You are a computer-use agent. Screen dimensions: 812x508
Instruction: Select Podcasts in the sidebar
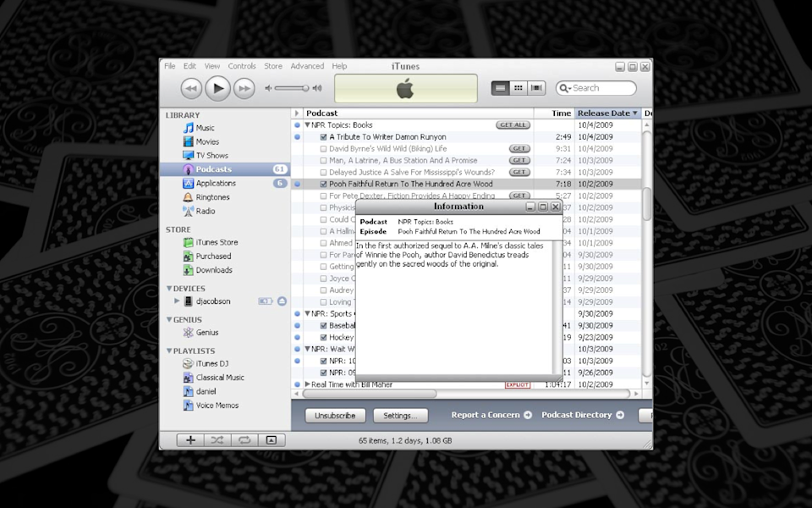(225, 169)
